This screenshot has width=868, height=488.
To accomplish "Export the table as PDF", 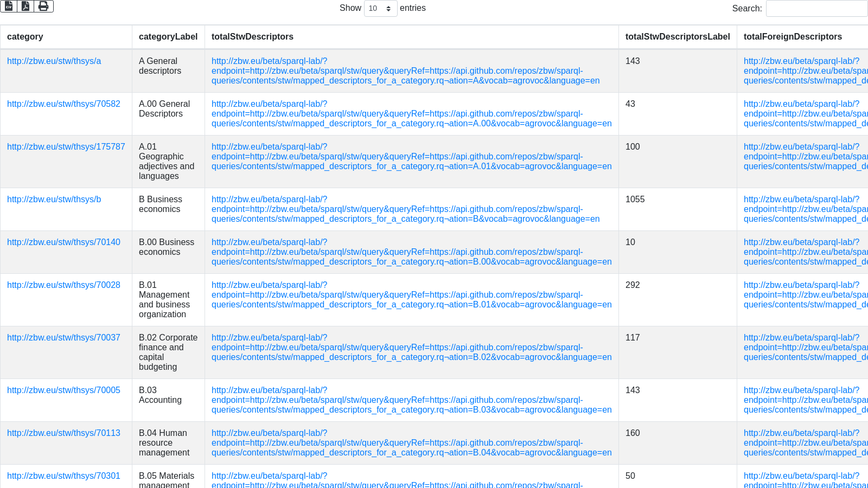I will click(x=25, y=6).
